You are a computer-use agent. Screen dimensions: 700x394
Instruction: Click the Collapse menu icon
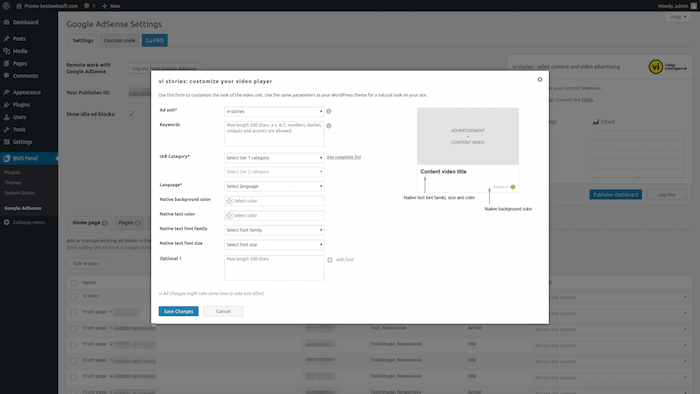(x=7, y=222)
